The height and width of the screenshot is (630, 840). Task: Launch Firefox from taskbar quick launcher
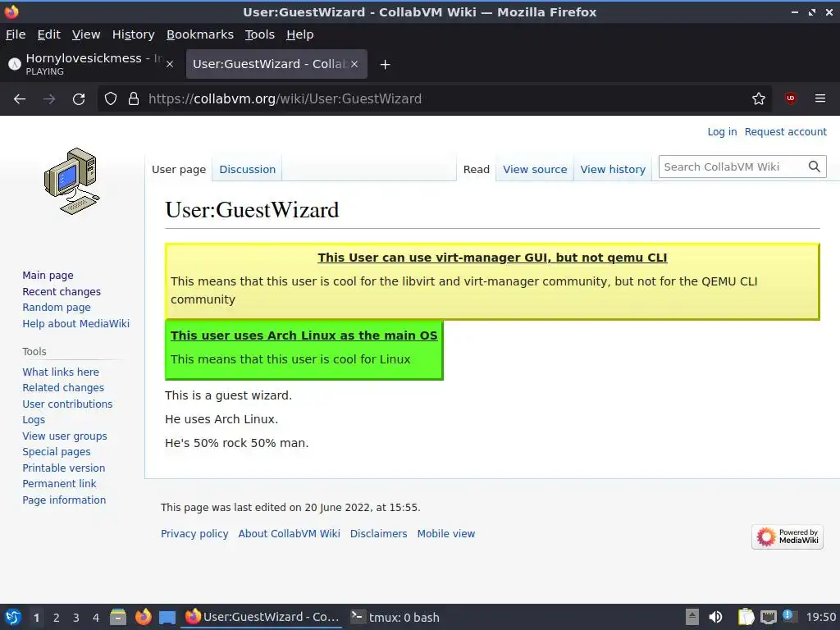[x=143, y=617]
